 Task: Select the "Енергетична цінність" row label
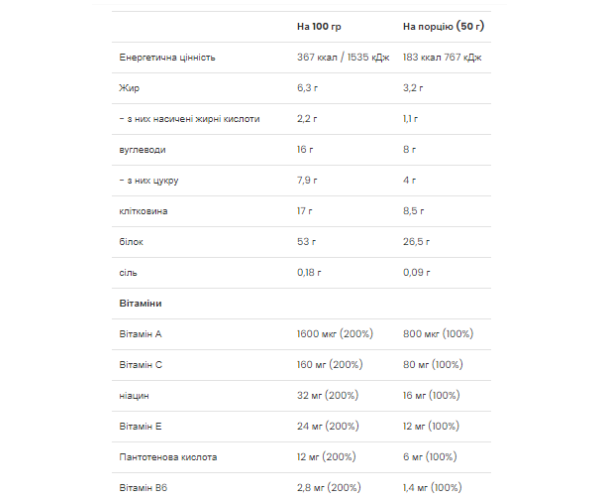167,57
